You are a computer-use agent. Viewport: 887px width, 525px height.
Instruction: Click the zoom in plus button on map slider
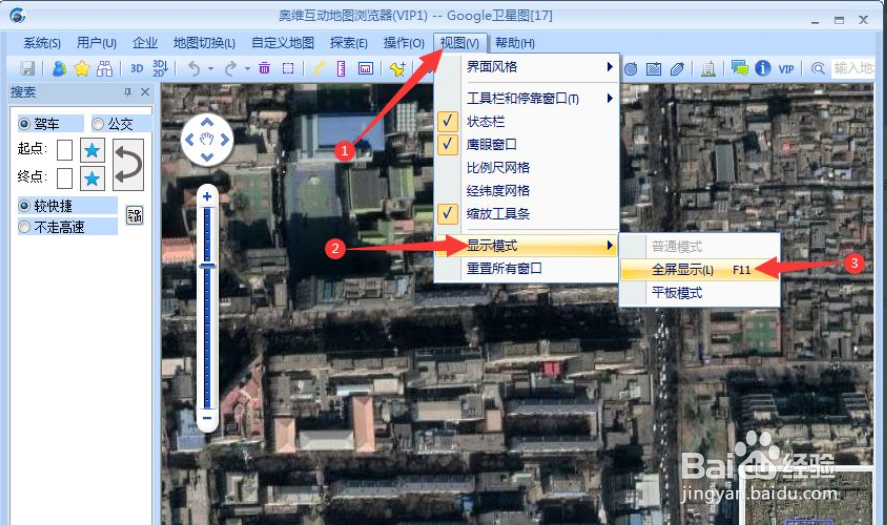point(207,196)
